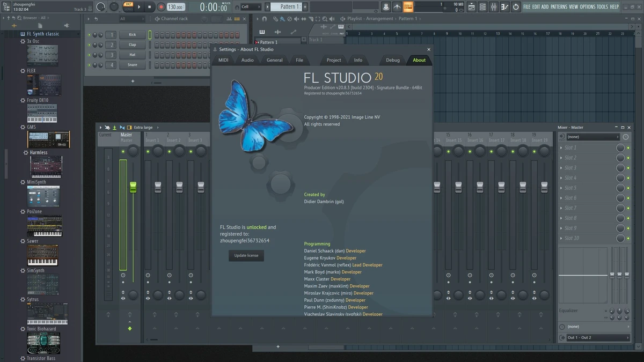The height and width of the screenshot is (362, 644).
Task: Select FLEX plugin in the Browser
Action: (x=31, y=70)
